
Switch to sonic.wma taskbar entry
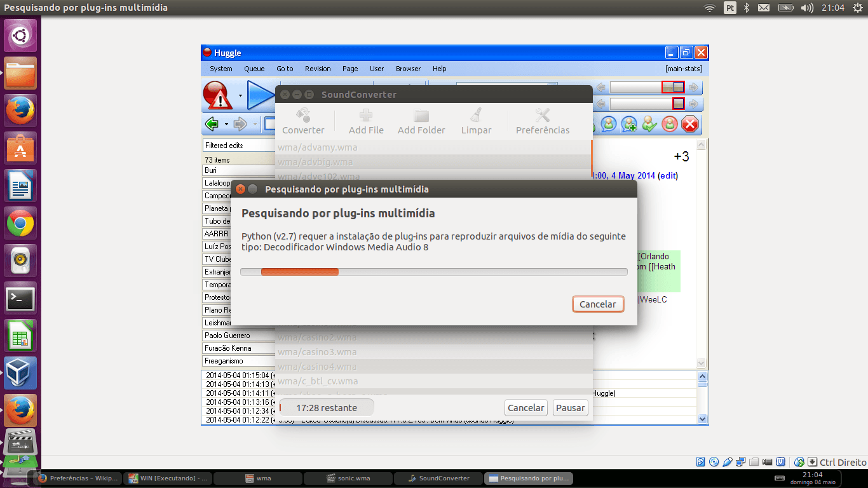[x=347, y=478]
